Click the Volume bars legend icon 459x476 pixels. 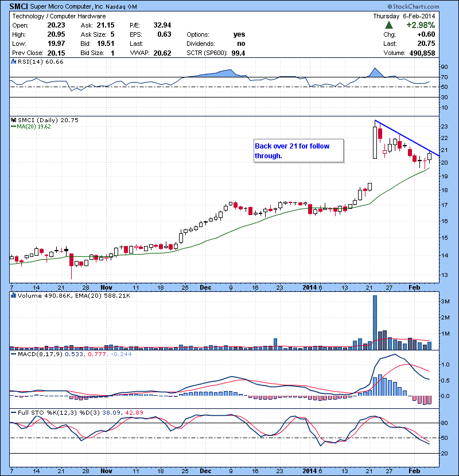click(x=13, y=295)
